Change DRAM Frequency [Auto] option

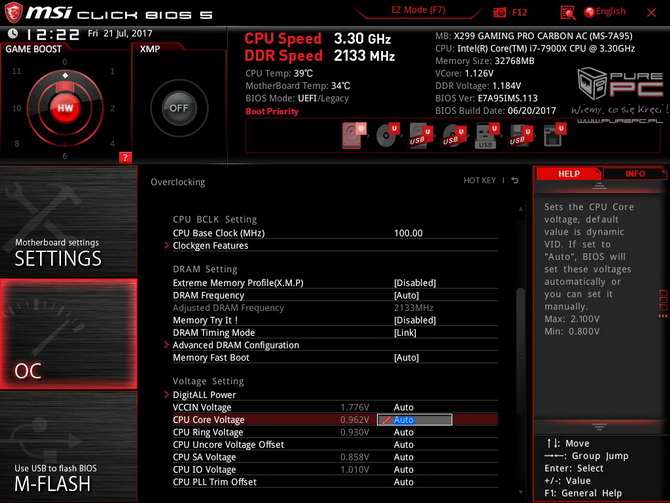[x=406, y=295]
